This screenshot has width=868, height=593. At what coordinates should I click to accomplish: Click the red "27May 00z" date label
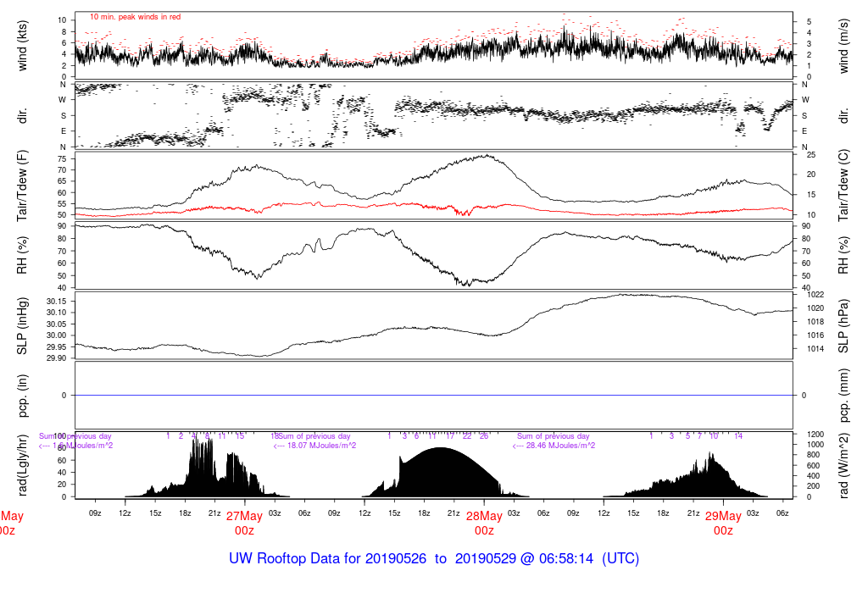coord(244,524)
